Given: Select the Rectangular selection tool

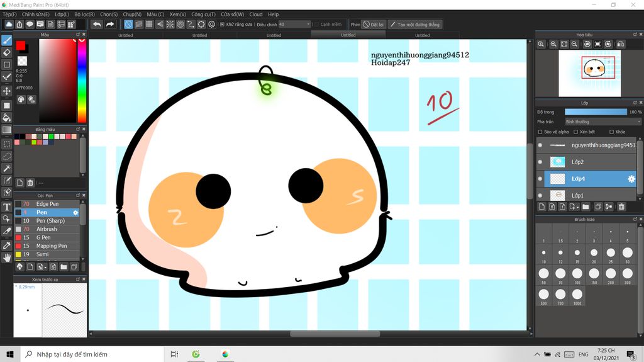Looking at the screenshot, I should tap(6, 144).
